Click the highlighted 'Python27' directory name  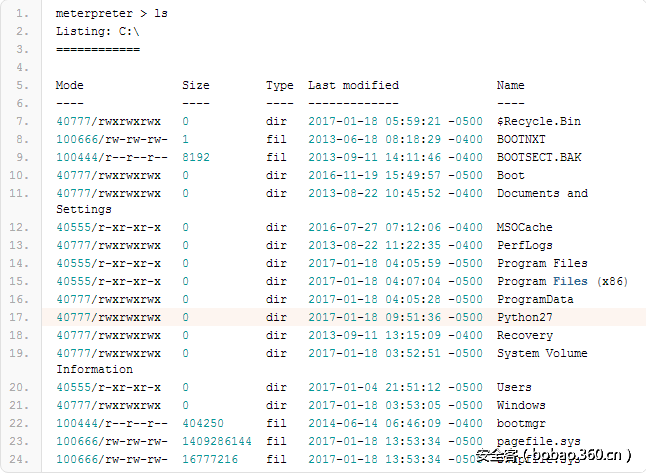(524, 318)
